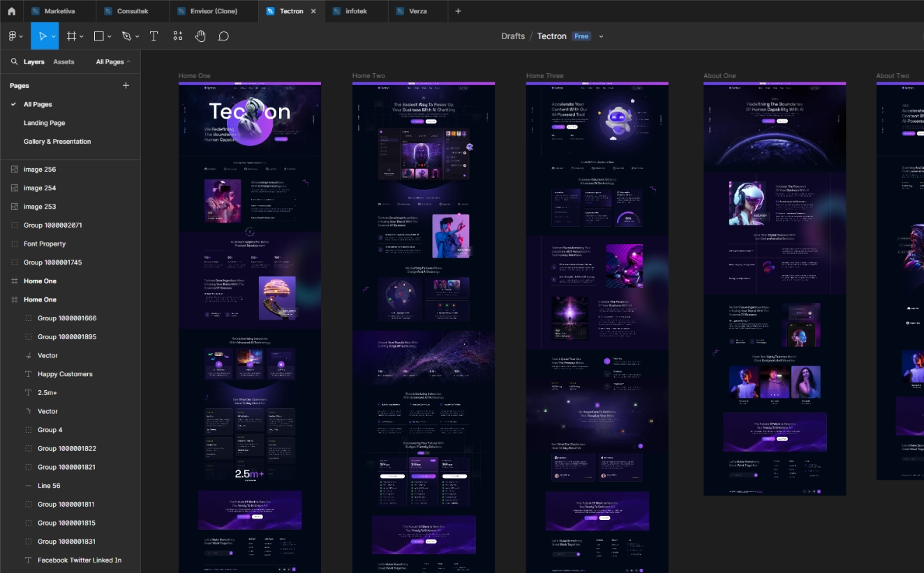Viewport: 924px width, 573px height.
Task: Click the About Two frame label on canvas
Action: [x=893, y=75]
